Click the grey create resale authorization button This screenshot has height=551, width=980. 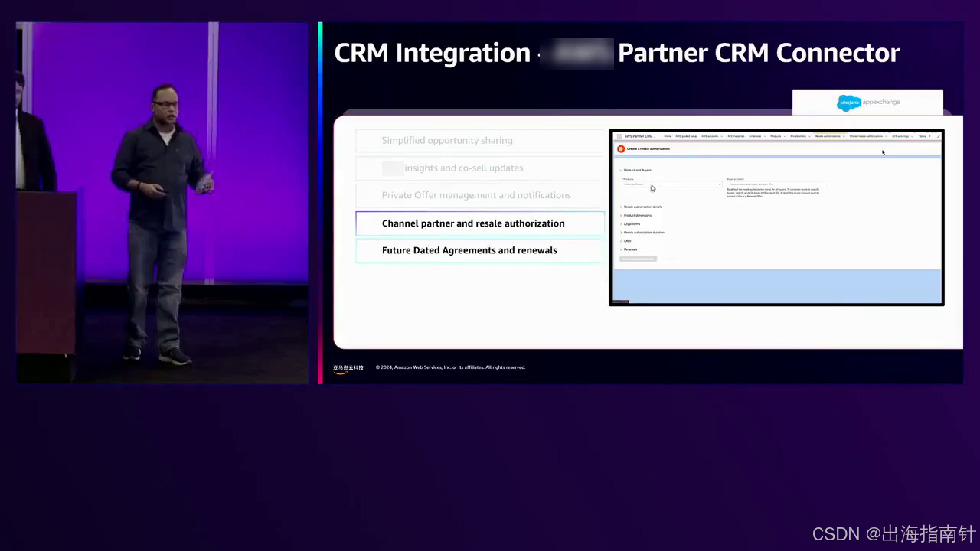click(x=638, y=259)
